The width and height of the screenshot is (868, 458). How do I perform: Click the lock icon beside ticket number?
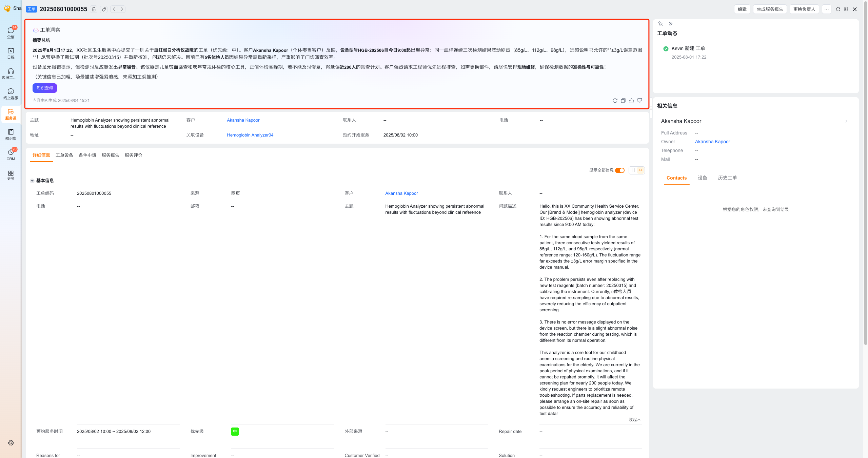(94, 9)
